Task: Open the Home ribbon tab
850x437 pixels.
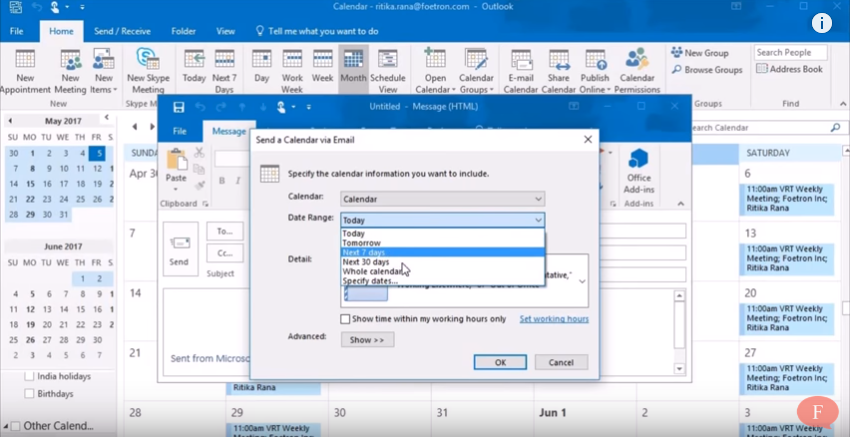Action: (x=61, y=31)
